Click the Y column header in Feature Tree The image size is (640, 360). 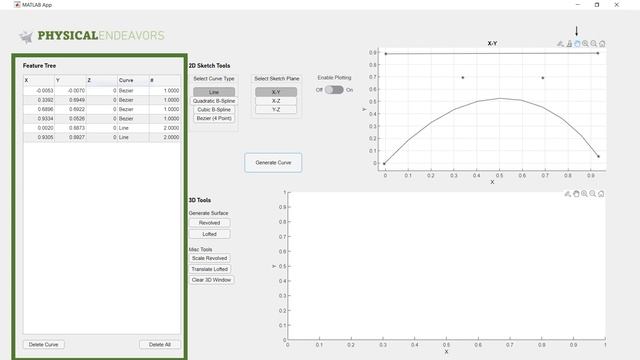(x=70, y=80)
